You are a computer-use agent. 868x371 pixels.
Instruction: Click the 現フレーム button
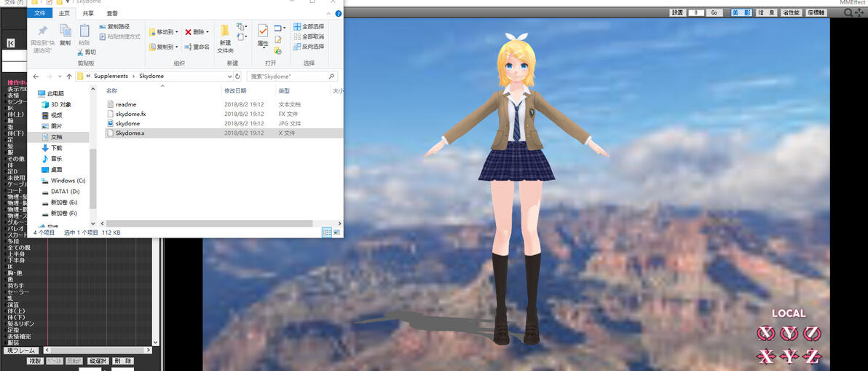click(22, 351)
